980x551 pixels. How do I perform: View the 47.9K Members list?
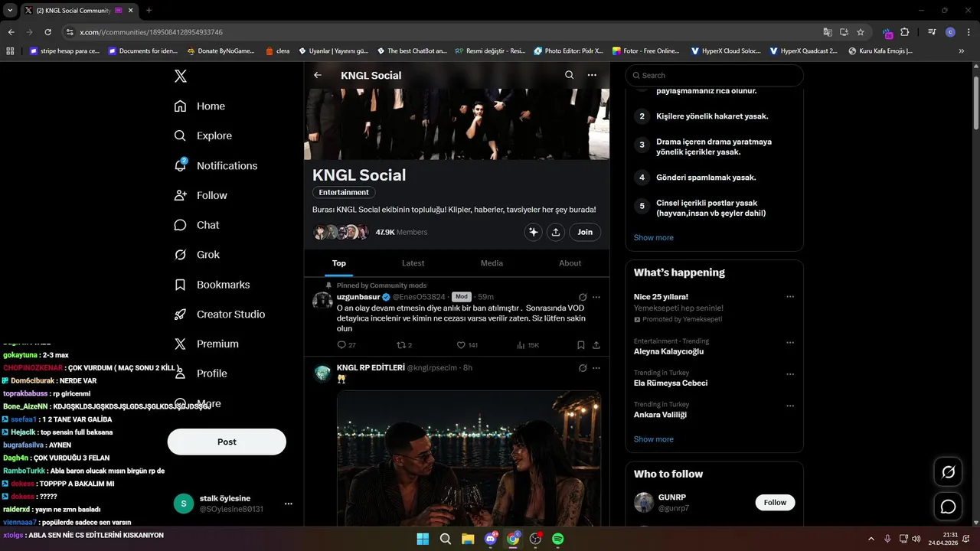click(x=401, y=232)
